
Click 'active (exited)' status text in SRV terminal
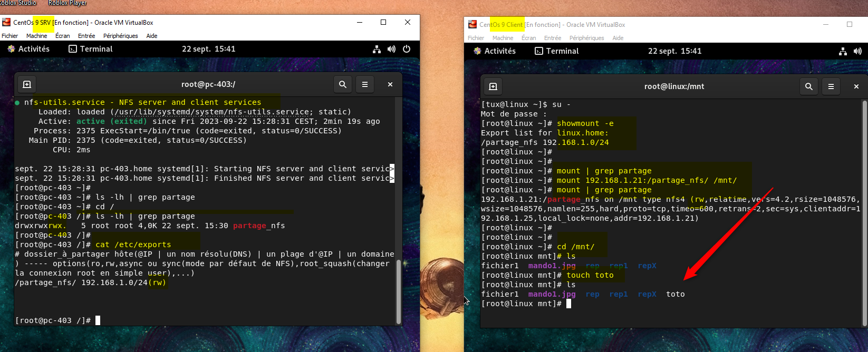tap(112, 121)
